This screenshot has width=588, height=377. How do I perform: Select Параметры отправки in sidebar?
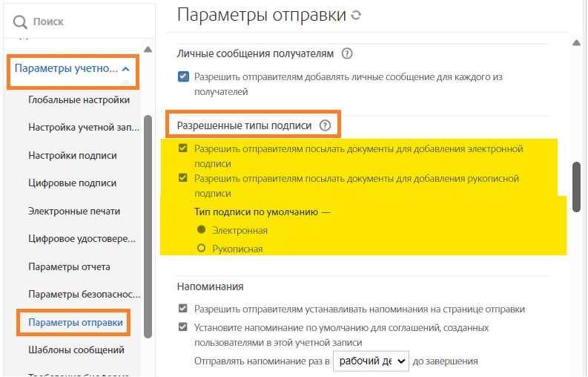click(76, 323)
